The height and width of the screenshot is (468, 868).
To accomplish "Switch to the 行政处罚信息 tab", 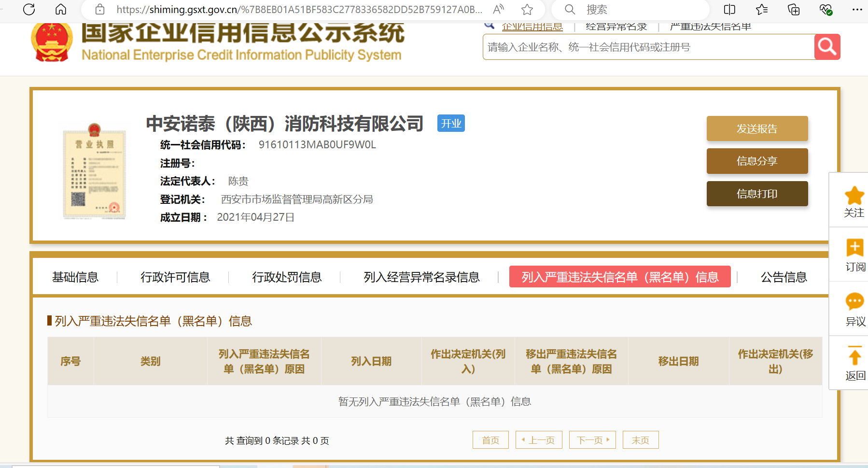I will (287, 277).
